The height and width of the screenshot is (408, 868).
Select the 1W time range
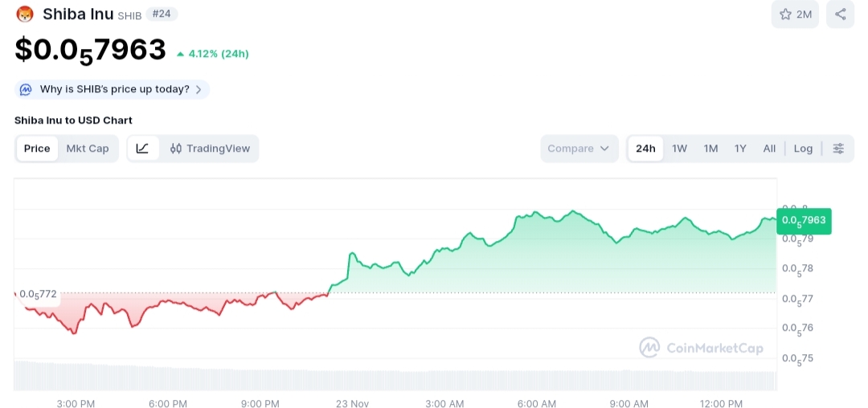point(679,148)
